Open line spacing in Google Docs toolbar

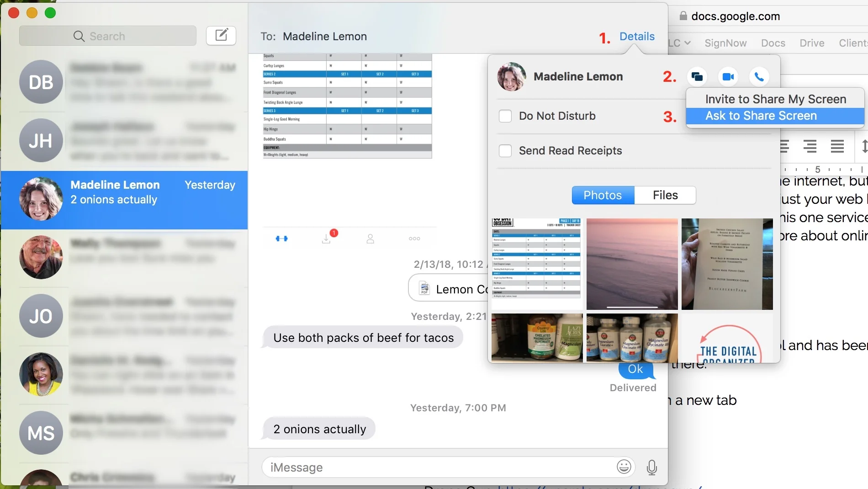pos(864,146)
